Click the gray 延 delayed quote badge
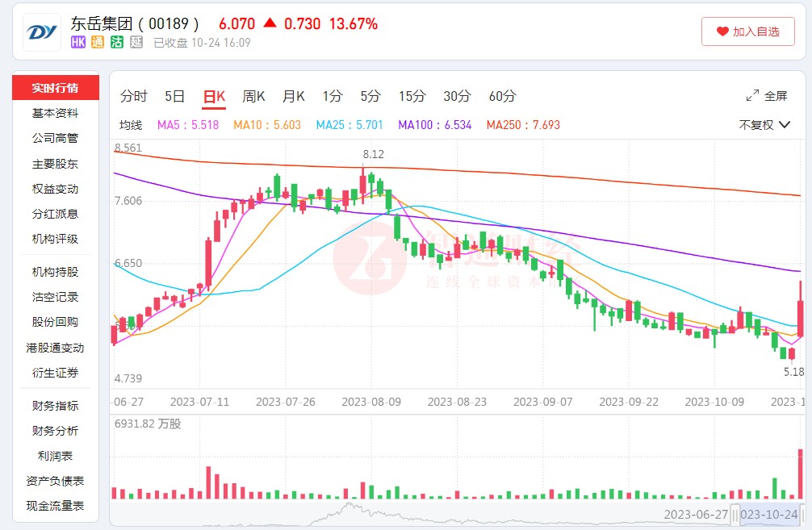Image resolution: width=812 pixels, height=530 pixels. tap(136, 42)
